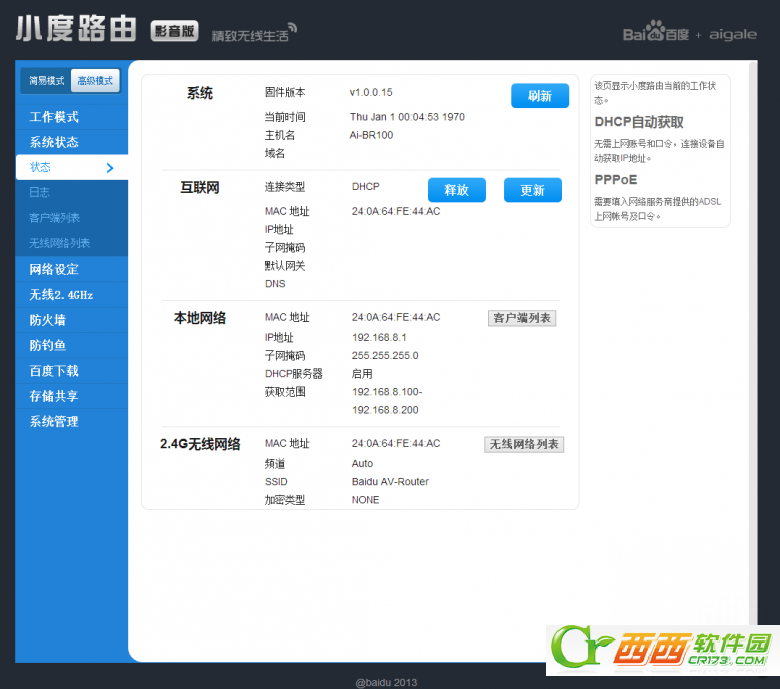This screenshot has width=780, height=689.
Task: Expand 存储共享 storage sharing section
Action: pos(72,396)
